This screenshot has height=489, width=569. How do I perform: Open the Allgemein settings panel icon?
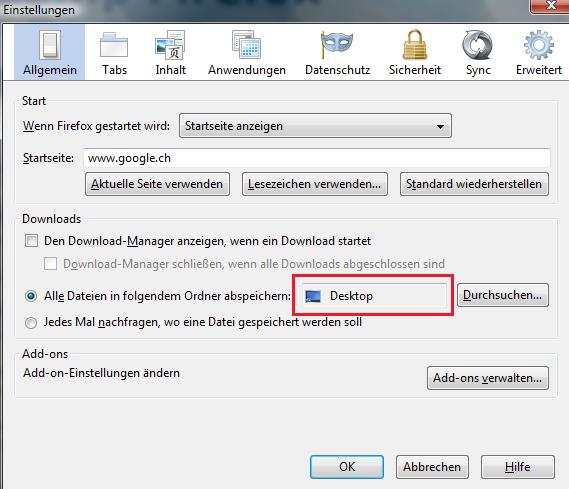click(x=50, y=45)
